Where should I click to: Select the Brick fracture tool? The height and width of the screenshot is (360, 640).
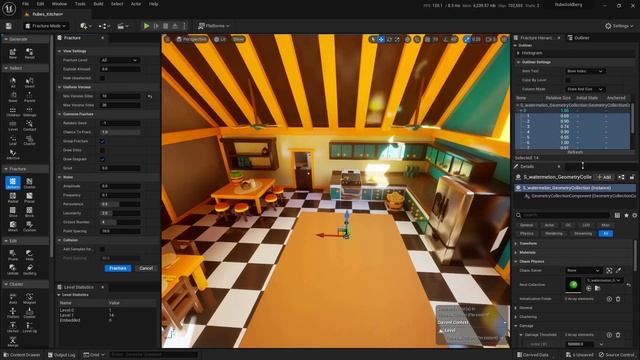(x=29, y=212)
